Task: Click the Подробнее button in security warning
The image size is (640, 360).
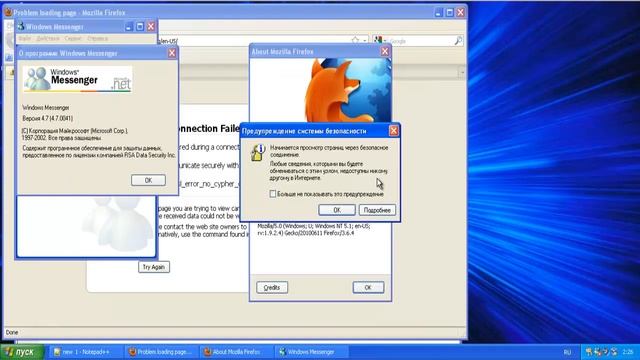Action: click(377, 210)
